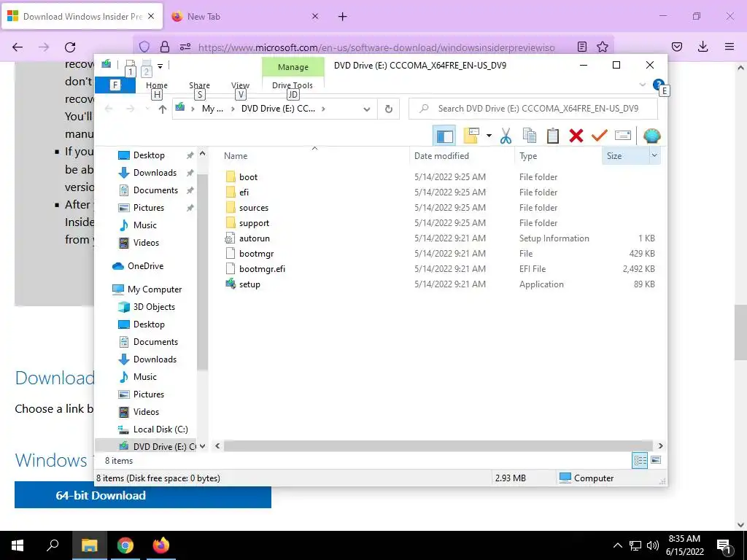The width and height of the screenshot is (747, 560).
Task: Toggle the navigation pane layout button
Action: tap(444, 136)
